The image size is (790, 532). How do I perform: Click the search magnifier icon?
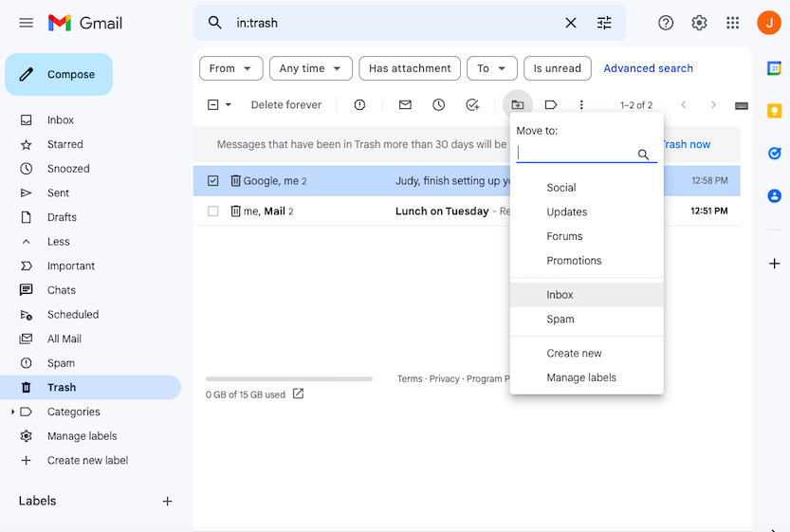pos(215,23)
